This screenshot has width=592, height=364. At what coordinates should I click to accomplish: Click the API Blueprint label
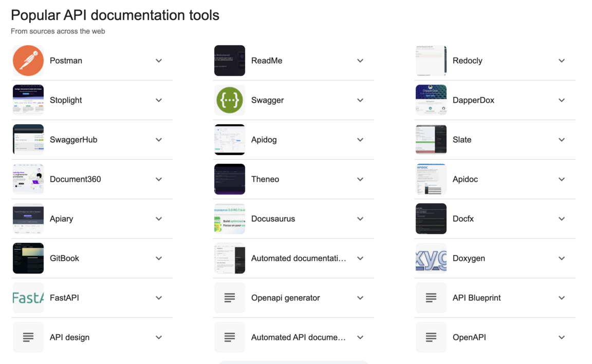click(477, 298)
